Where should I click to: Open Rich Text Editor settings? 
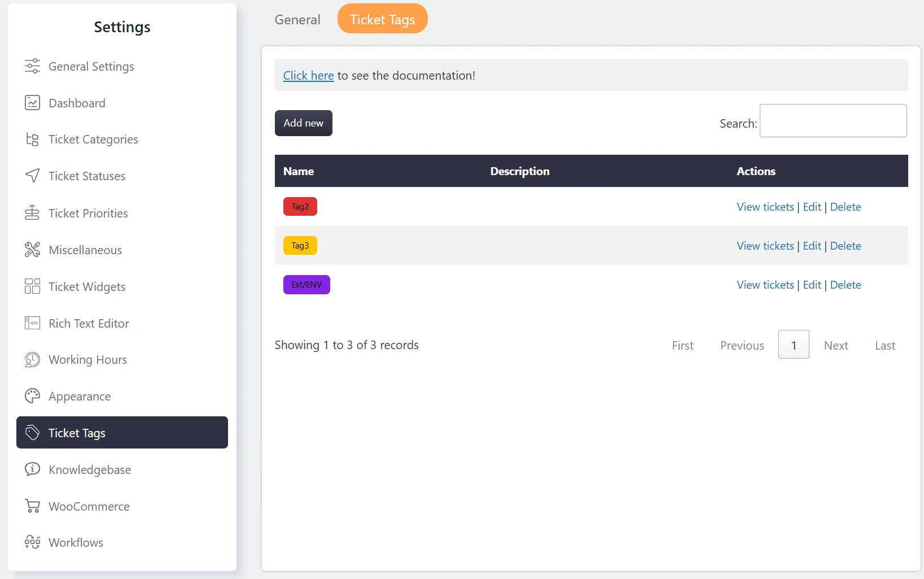89,324
